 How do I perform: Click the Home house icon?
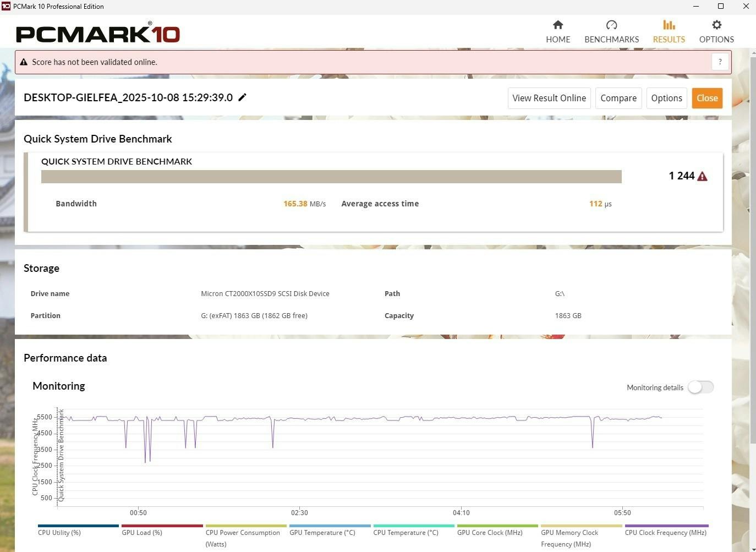[558, 25]
